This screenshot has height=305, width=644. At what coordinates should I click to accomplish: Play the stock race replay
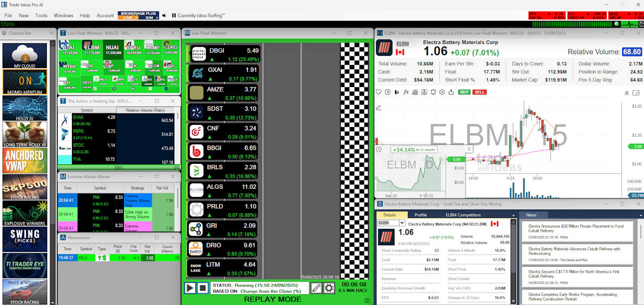click(190, 288)
